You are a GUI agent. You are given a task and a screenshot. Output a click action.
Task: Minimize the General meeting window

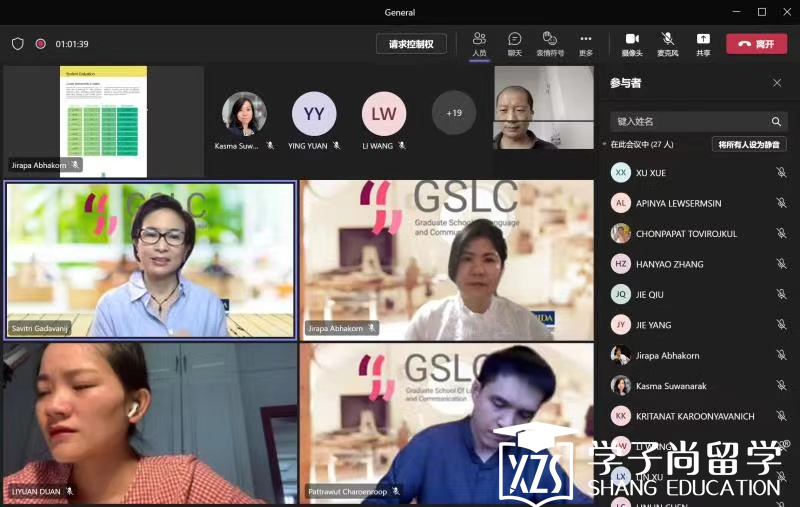pos(736,12)
